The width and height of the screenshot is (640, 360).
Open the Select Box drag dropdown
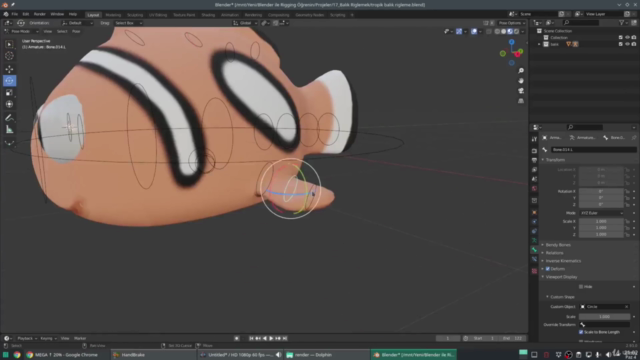tap(128, 23)
